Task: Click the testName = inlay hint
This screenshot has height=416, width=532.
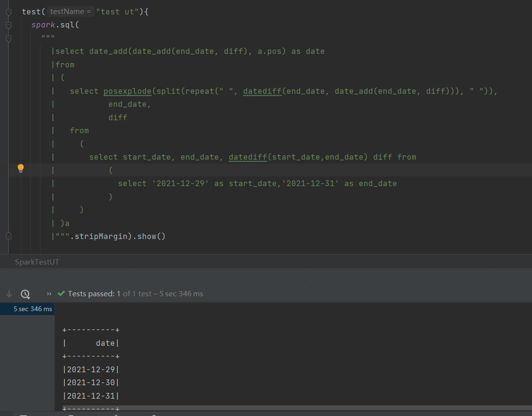Action: pos(71,12)
